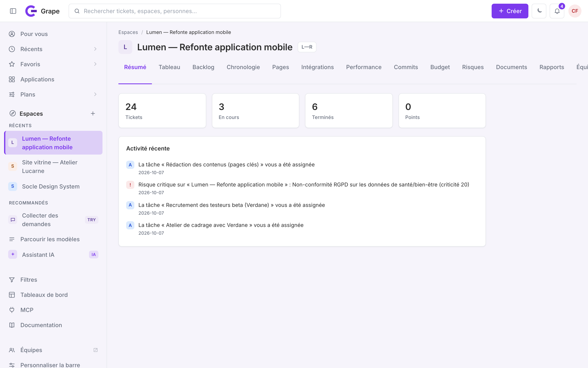Click the external link icon beside Équipes
The width and height of the screenshot is (588, 368).
pos(96,350)
